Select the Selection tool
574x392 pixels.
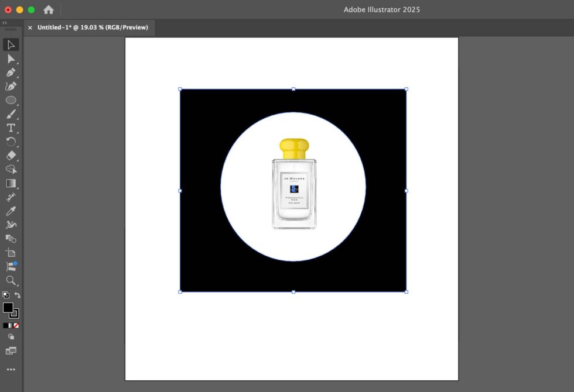tap(10, 44)
